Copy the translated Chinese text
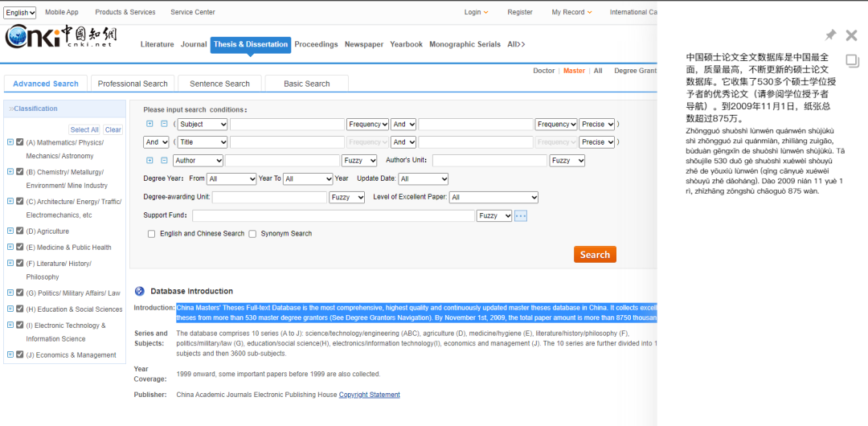Image resolution: width=868 pixels, height=426 pixels. pos(852,59)
